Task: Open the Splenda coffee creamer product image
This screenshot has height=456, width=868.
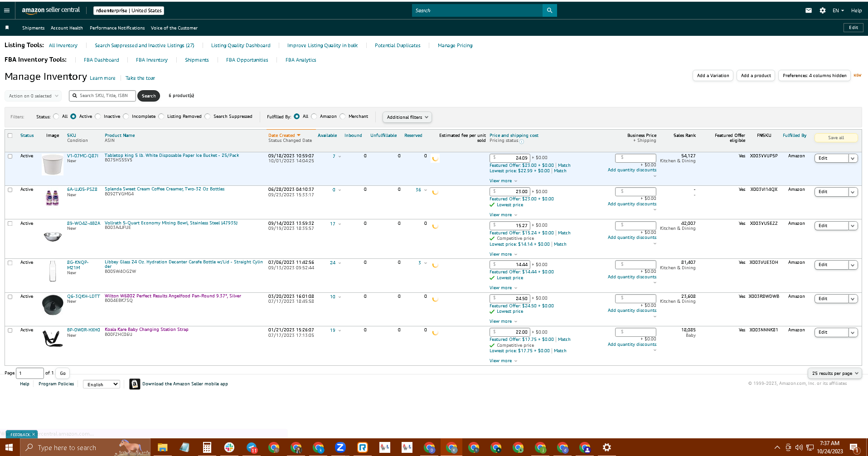Action: click(x=53, y=198)
